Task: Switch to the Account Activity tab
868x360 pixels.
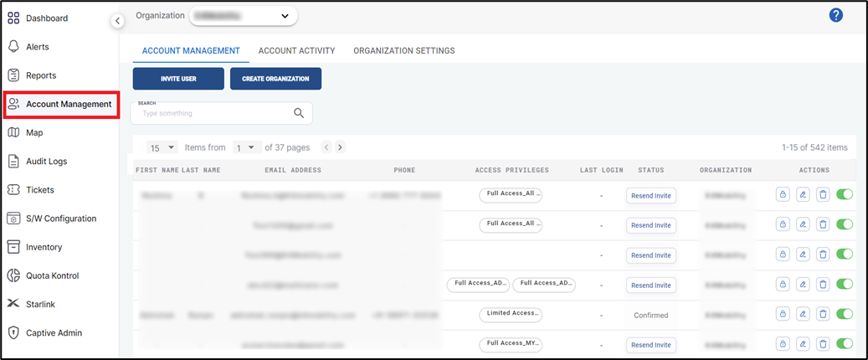Action: 296,51
